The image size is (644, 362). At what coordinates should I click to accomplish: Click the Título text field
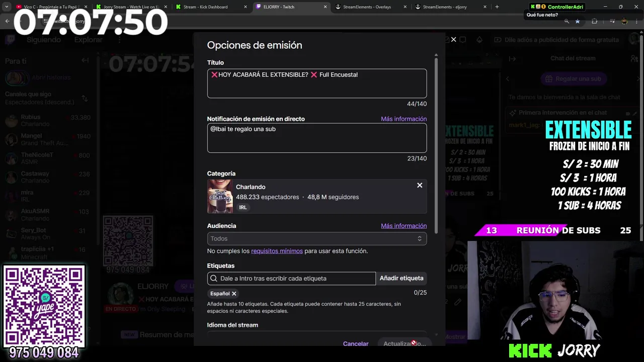coord(317,83)
